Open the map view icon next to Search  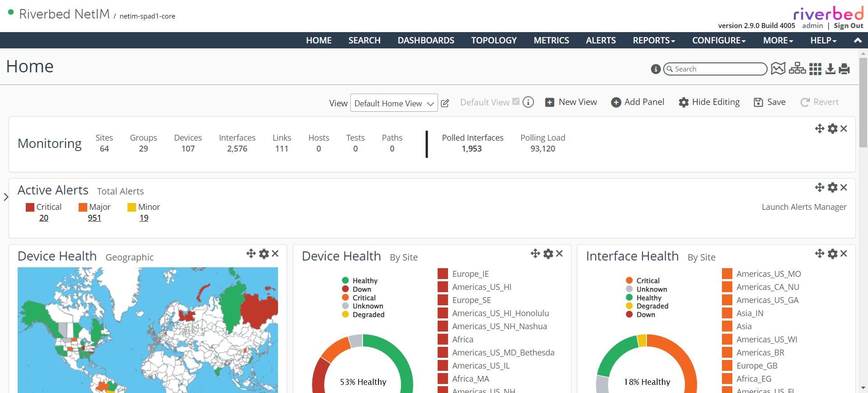778,69
